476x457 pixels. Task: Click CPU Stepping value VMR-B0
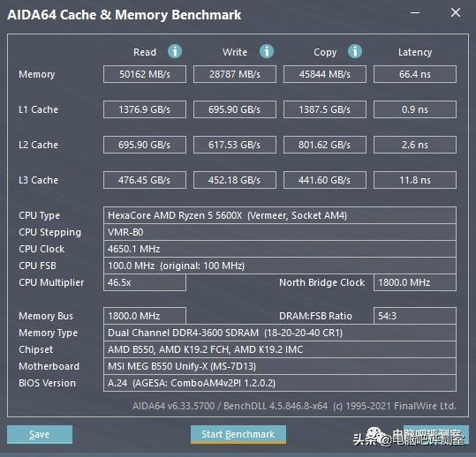(x=280, y=232)
